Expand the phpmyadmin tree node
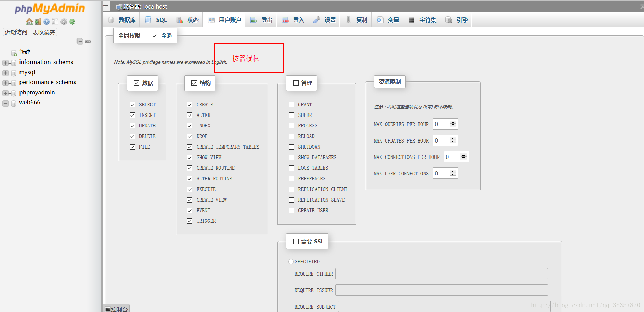 click(x=5, y=93)
